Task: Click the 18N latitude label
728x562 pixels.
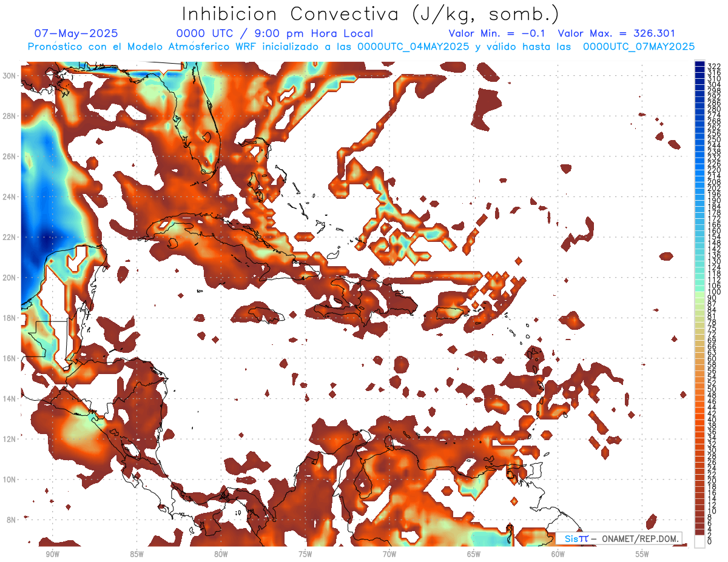Action: pyautogui.click(x=10, y=318)
